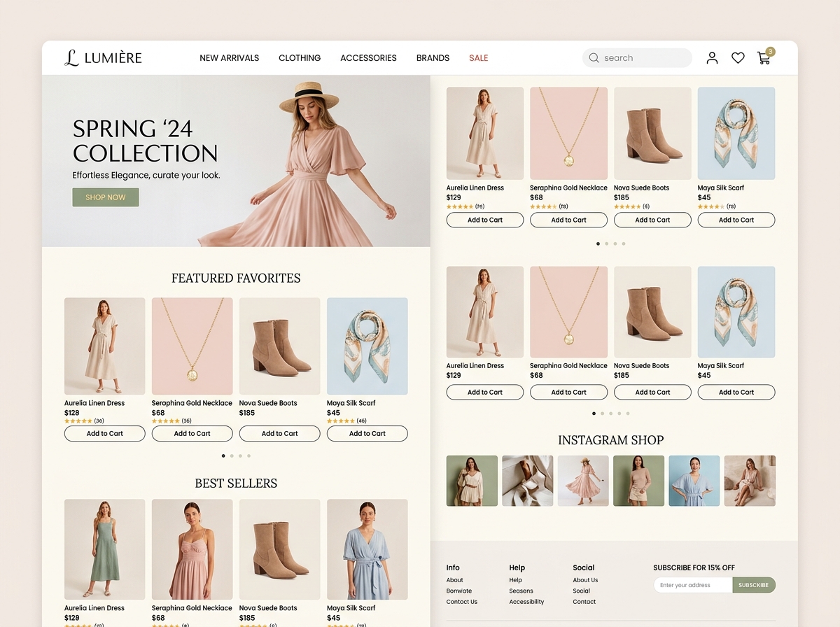Click the Shop Now button on the banner
This screenshot has height=627, width=840.
click(106, 197)
